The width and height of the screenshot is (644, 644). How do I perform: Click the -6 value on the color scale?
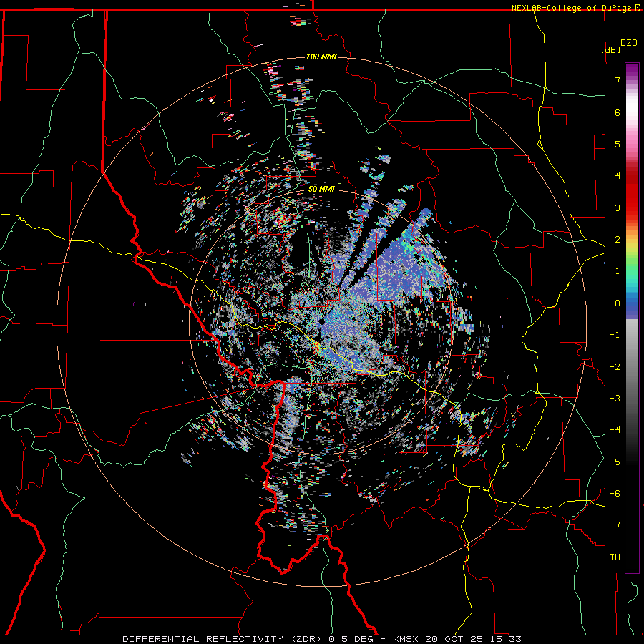pos(615,494)
